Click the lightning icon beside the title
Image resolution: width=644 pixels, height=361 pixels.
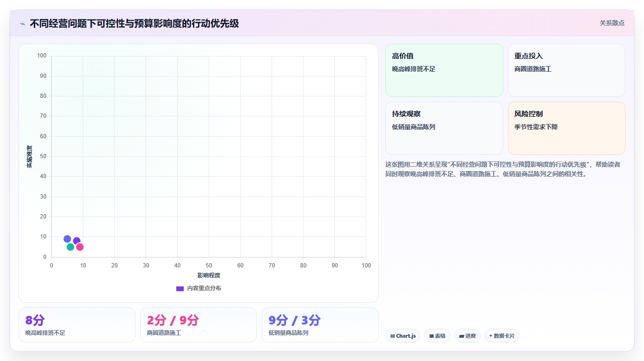click(22, 24)
